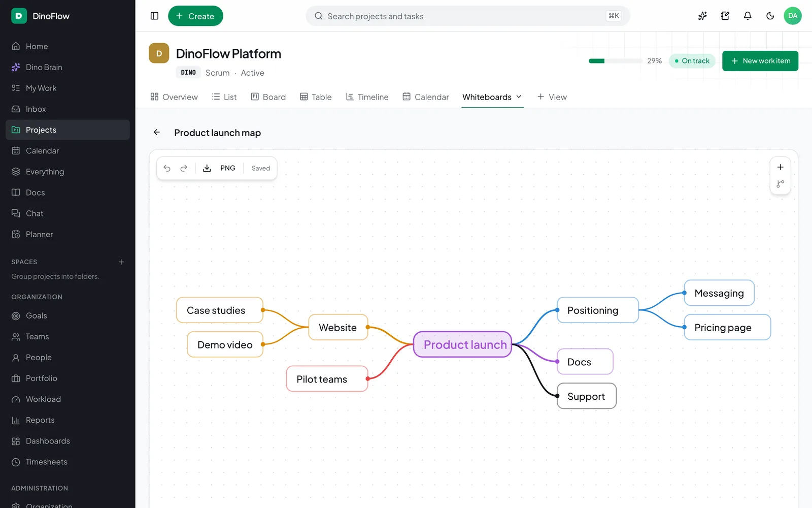Undo last whiteboard change
Screen dimensions: 812x508
[x=167, y=168]
